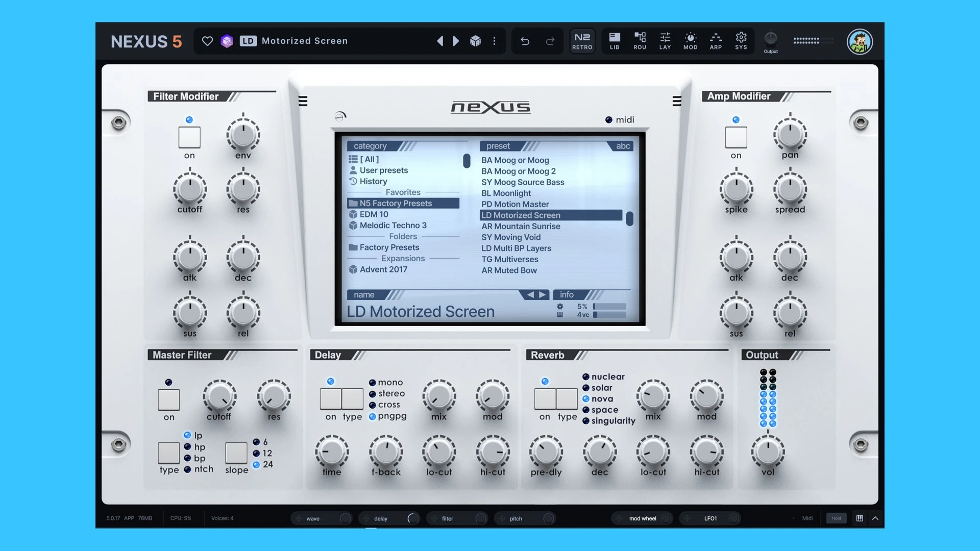Open the ROU routing panel
The height and width of the screenshot is (551, 980).
click(640, 41)
